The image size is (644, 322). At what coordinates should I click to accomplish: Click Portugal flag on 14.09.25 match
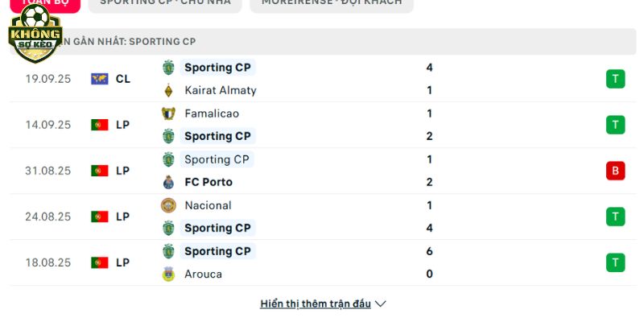pos(99,125)
